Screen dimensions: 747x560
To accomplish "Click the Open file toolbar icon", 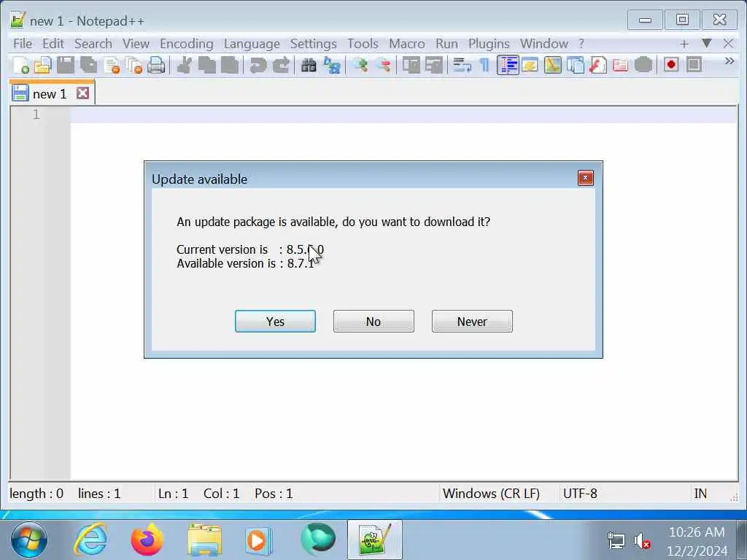I will (43, 65).
